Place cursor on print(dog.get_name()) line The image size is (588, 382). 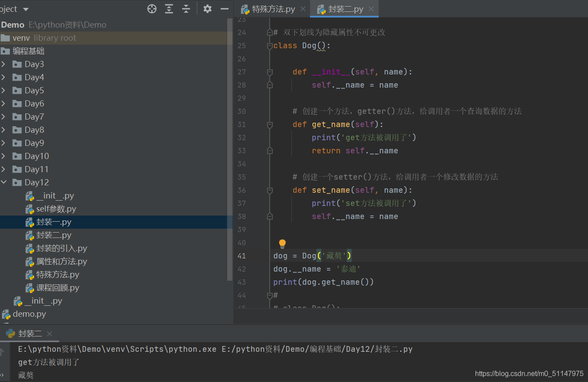tap(324, 282)
